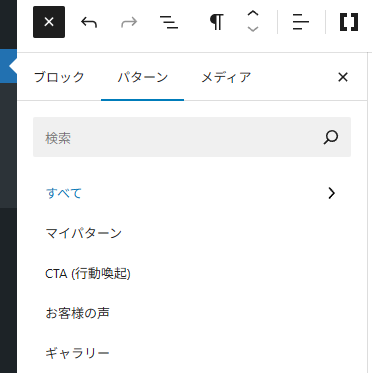Redo the previous action
Image resolution: width=372 pixels, height=373 pixels.
click(x=129, y=22)
